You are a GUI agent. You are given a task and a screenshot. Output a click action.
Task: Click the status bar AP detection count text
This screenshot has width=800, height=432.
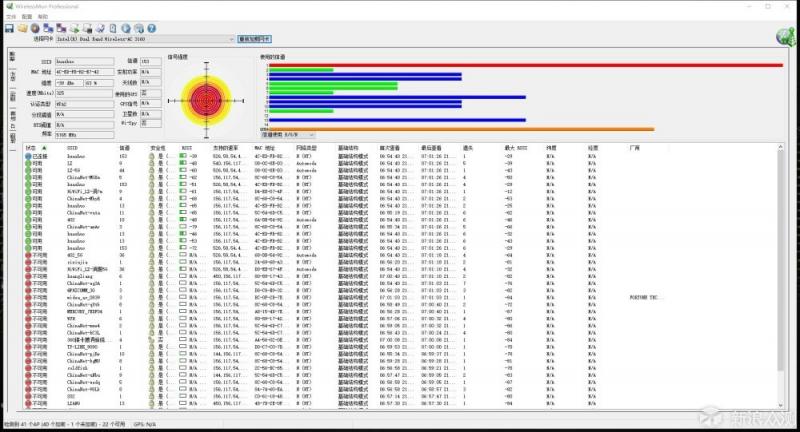point(64,424)
